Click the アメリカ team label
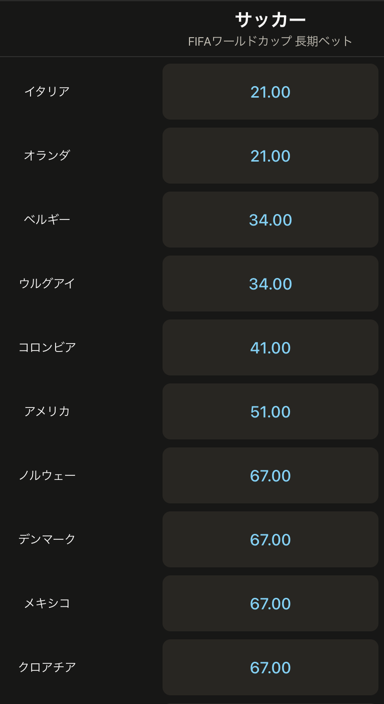This screenshot has height=704, width=384. point(47,411)
